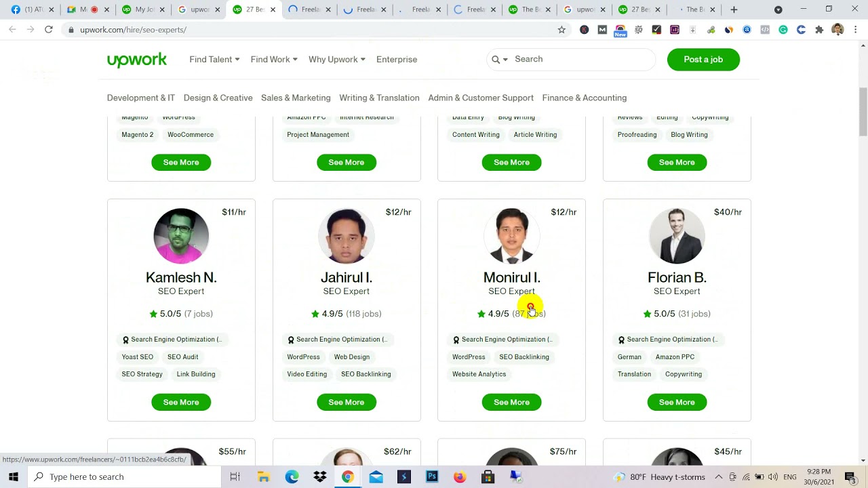Open Chrome tab search dropdown
The width and height of the screenshot is (868, 488).
[x=778, y=9]
